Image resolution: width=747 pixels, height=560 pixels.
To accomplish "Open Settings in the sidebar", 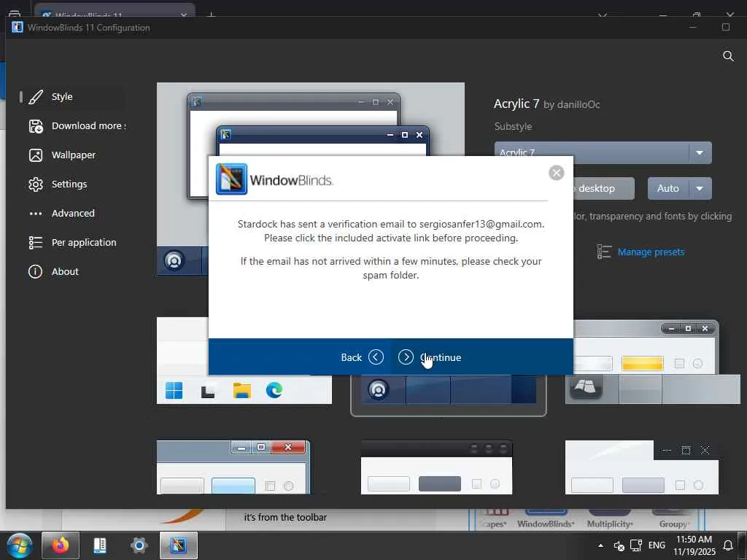I will (69, 184).
